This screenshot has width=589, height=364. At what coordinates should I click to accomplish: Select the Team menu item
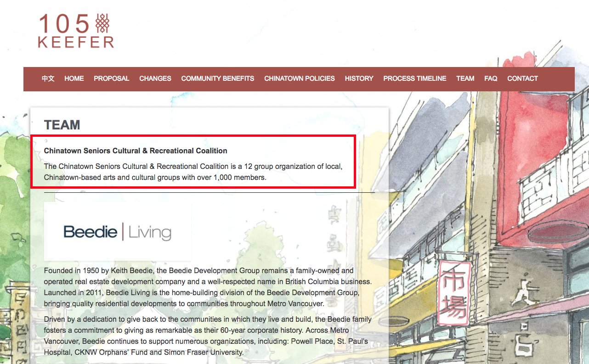(465, 78)
